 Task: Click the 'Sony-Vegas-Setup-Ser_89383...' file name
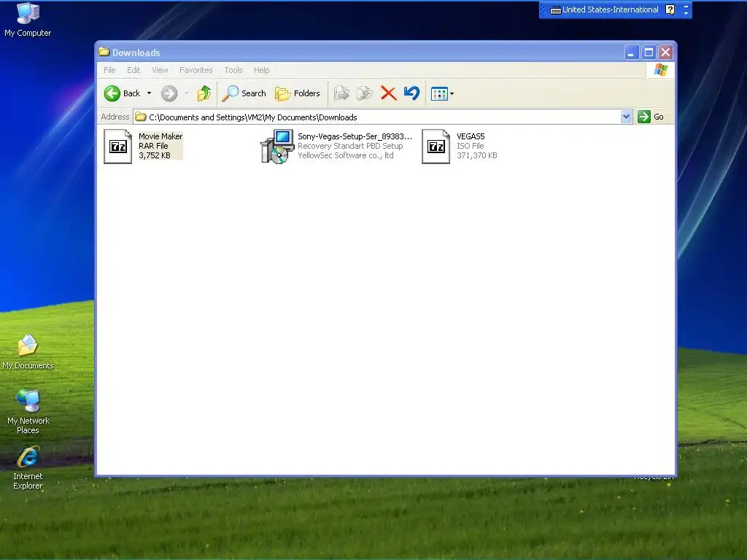coord(355,136)
